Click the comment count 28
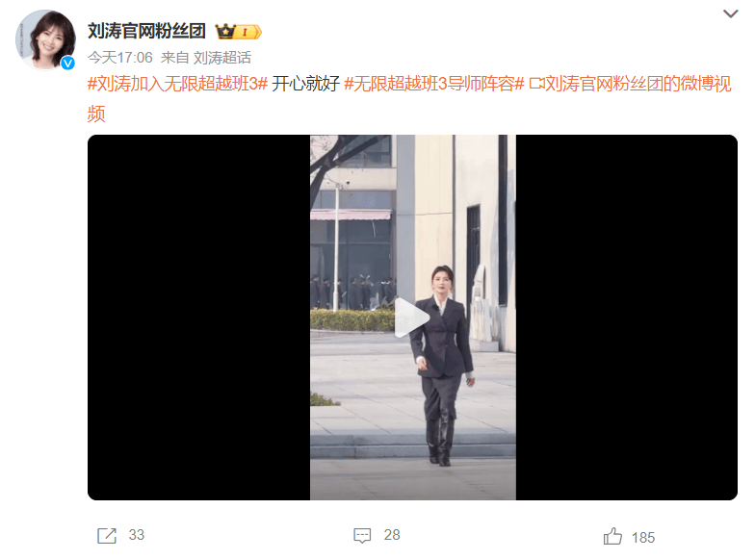The height and width of the screenshot is (560, 755). click(x=391, y=535)
